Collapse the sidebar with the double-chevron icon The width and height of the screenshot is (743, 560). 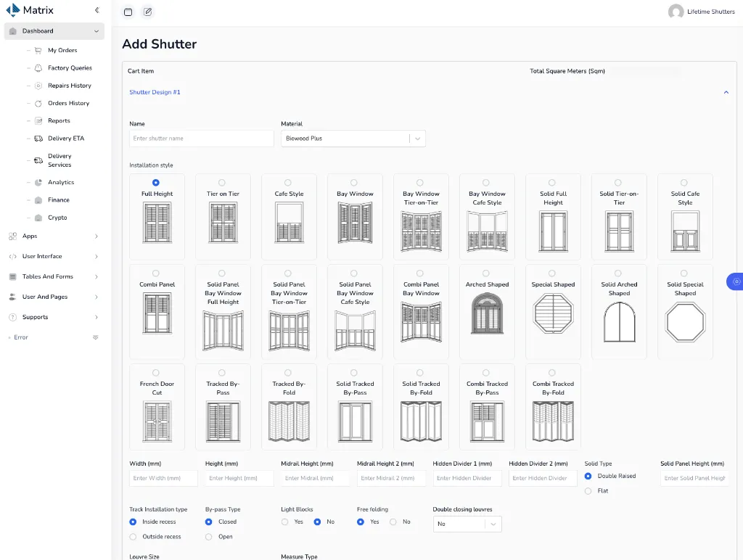coord(97,10)
